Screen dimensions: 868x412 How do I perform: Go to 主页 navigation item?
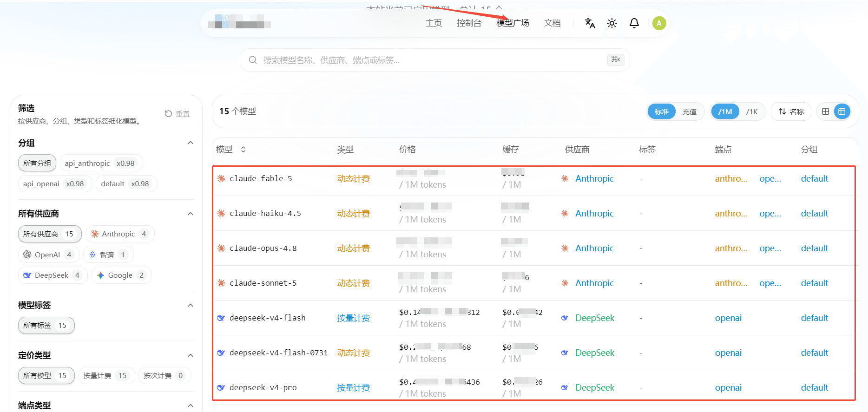[434, 23]
